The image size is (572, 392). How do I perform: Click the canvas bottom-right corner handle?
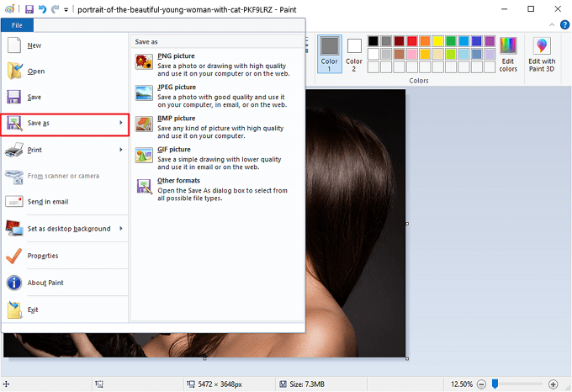[407, 359]
